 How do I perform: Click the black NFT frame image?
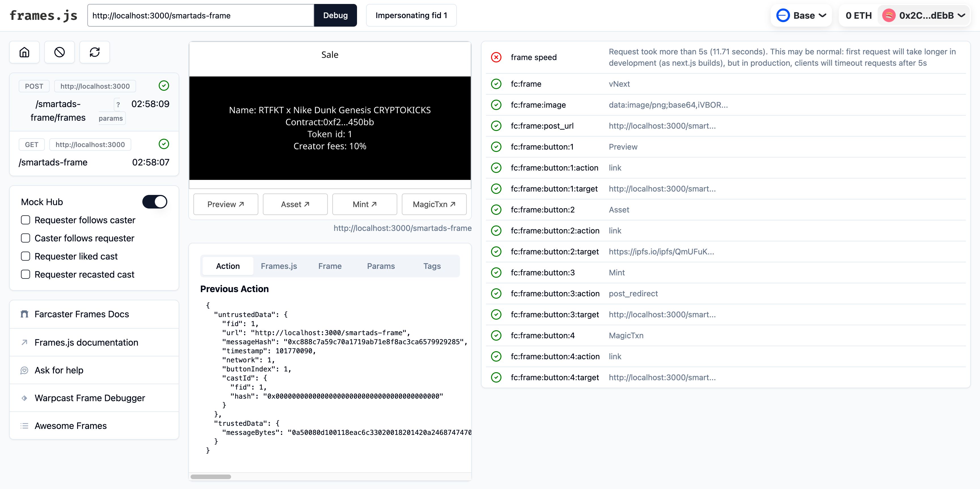click(330, 128)
